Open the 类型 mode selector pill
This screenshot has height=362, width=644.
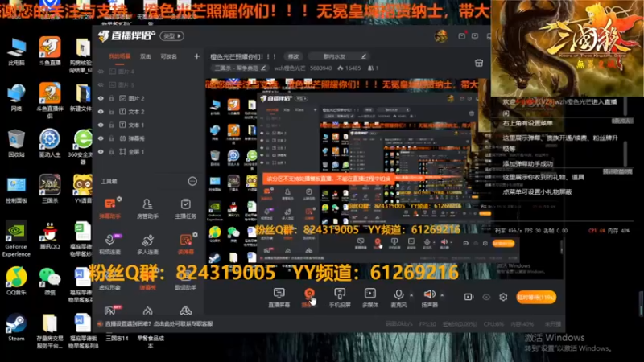171,36
